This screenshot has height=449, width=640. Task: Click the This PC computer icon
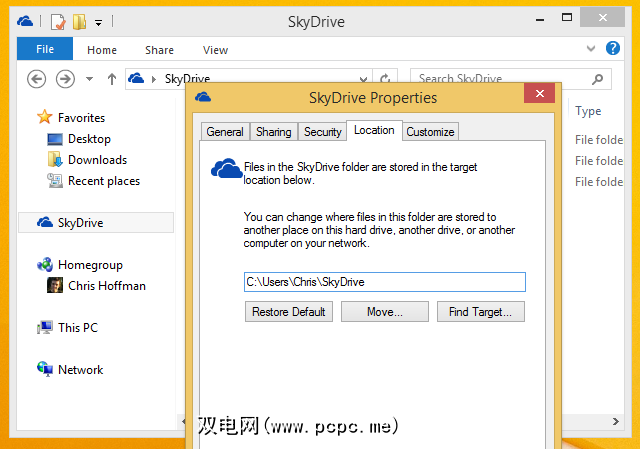45,327
